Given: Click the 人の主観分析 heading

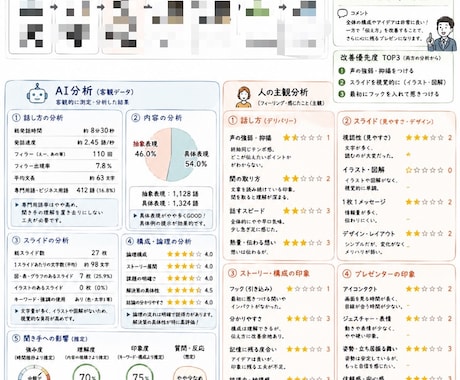Looking at the screenshot, I should click(x=283, y=92).
